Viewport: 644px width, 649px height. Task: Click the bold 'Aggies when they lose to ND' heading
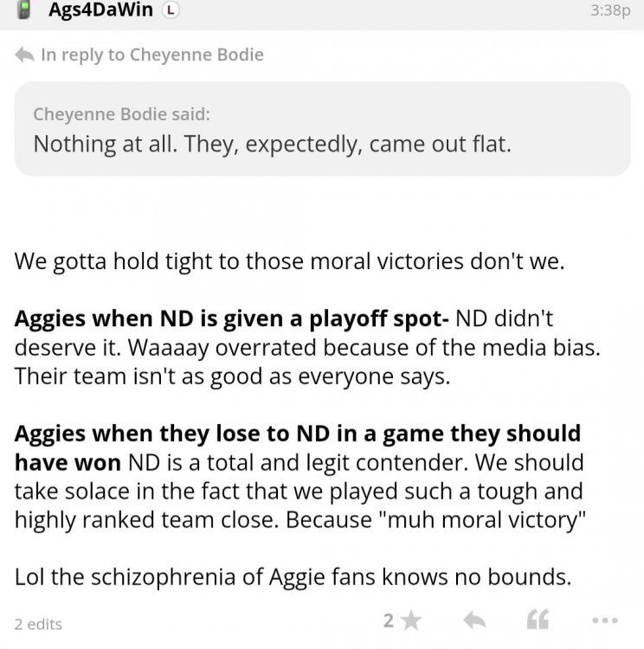[297, 433]
